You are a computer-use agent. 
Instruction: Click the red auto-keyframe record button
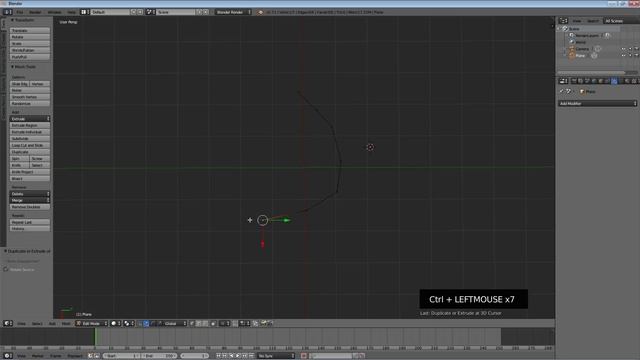(304, 356)
